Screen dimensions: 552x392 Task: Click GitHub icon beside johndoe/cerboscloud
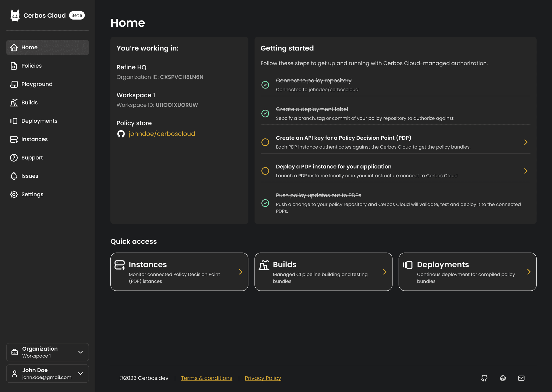(x=121, y=134)
